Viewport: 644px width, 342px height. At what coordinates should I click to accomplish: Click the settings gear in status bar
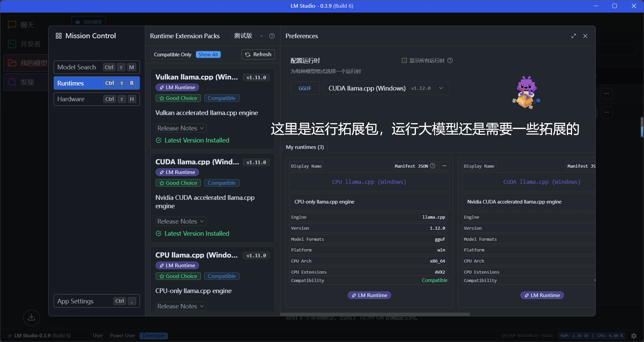[634, 336]
